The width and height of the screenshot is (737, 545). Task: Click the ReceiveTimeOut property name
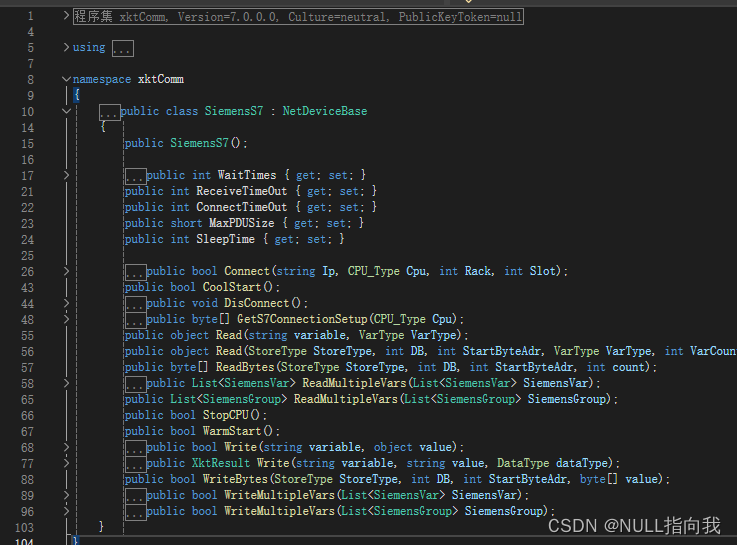(x=242, y=191)
